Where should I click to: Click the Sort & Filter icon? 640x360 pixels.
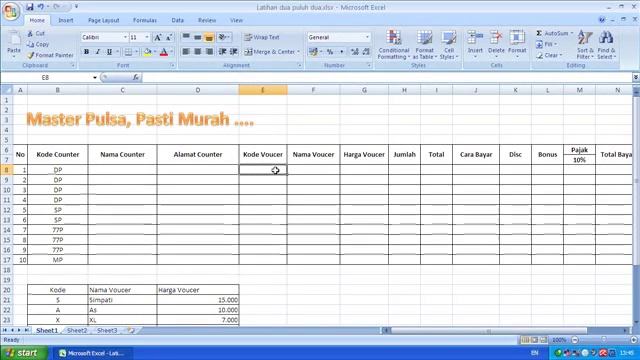585,38
